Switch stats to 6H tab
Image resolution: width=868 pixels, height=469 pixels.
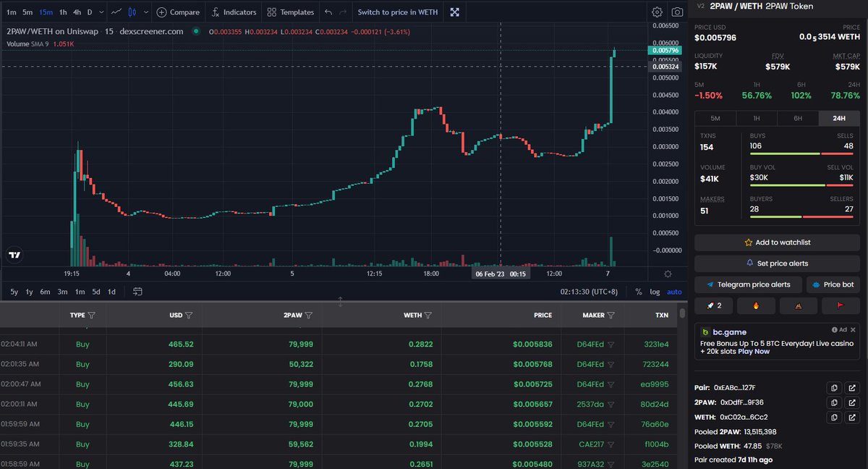coord(798,118)
